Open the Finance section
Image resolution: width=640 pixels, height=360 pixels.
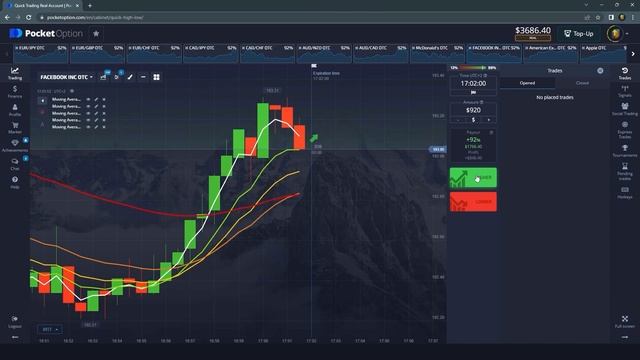point(15,91)
